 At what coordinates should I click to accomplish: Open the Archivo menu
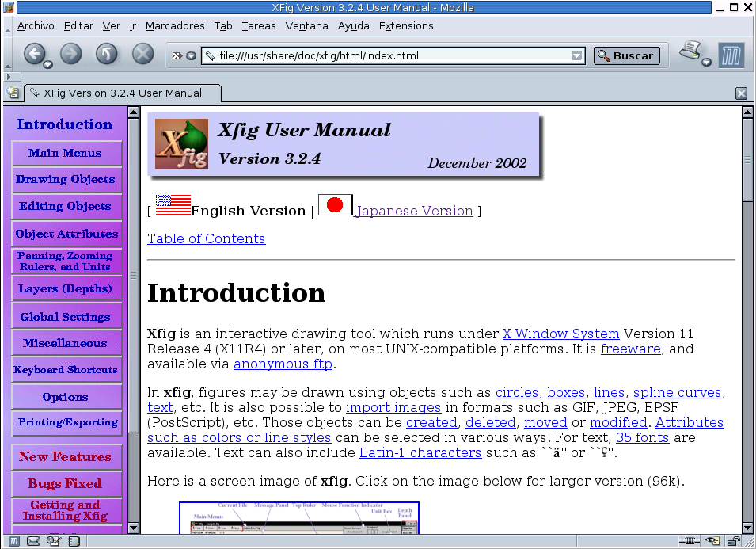pos(36,26)
